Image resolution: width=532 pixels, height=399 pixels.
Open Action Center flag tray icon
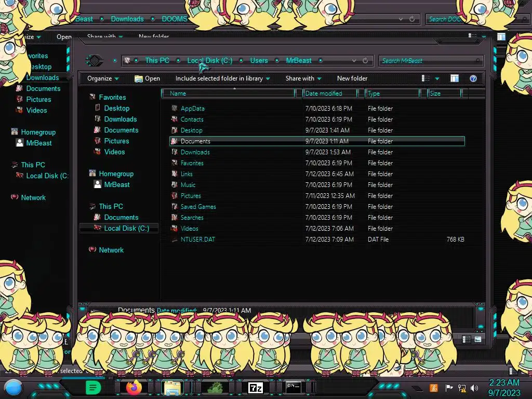449,388
